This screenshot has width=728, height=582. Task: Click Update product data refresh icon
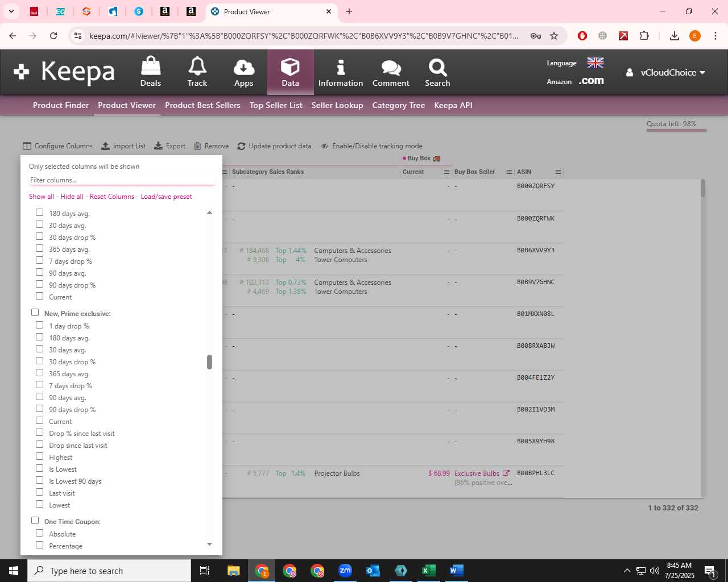coord(241,146)
